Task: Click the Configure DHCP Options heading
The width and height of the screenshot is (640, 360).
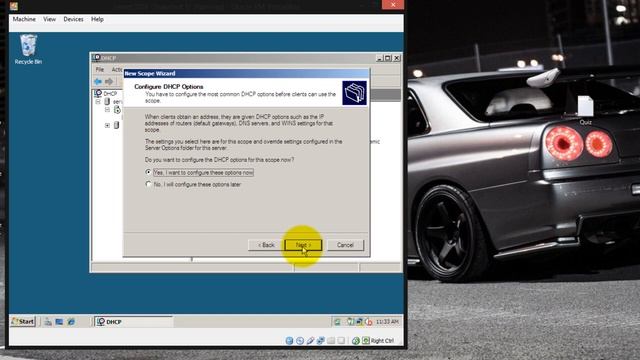Action: [x=169, y=87]
